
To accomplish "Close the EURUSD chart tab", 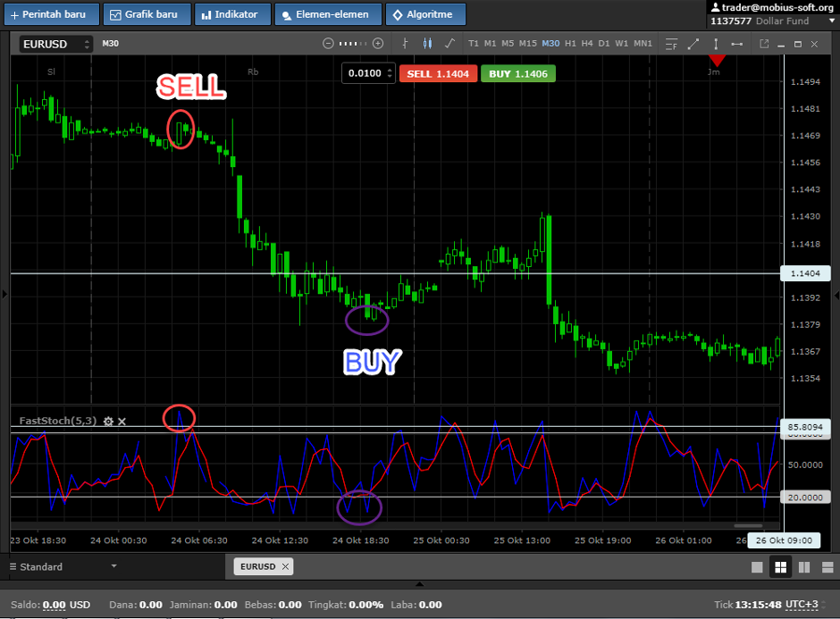I will point(286,566).
